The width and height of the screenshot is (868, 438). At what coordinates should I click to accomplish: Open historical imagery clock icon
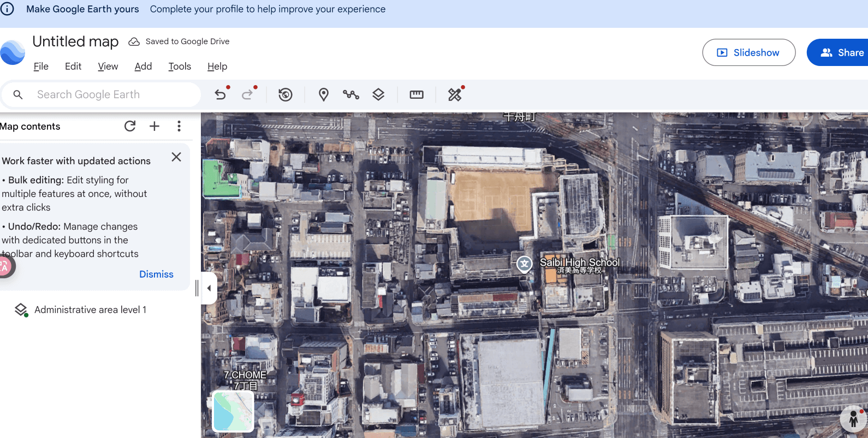click(286, 95)
